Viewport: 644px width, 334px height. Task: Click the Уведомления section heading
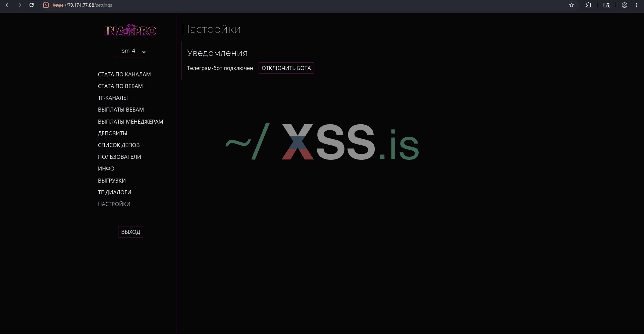217,53
